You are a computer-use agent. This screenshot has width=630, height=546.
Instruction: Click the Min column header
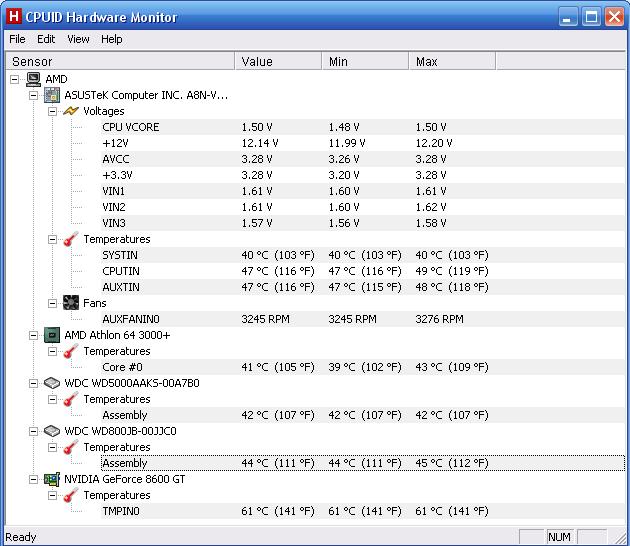365,61
